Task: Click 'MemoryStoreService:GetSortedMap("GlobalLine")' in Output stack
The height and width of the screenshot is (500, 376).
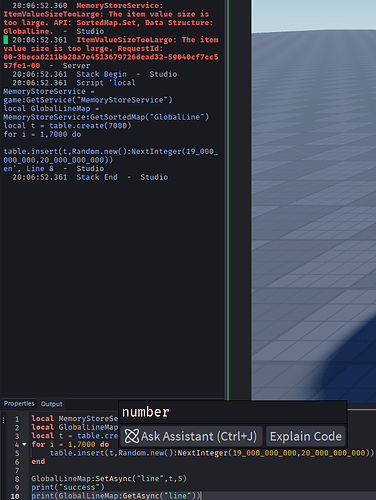Action: tap(106, 117)
